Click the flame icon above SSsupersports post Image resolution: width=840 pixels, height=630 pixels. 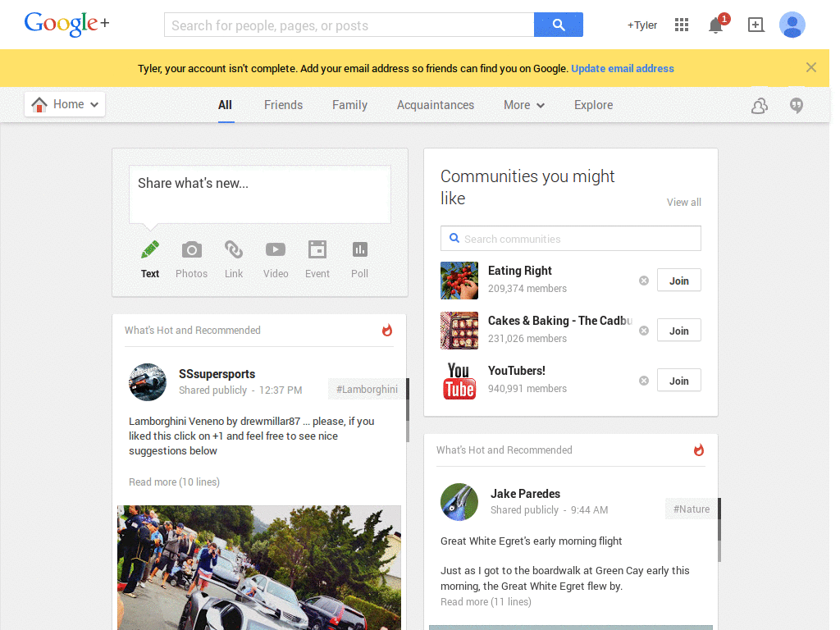(x=387, y=330)
